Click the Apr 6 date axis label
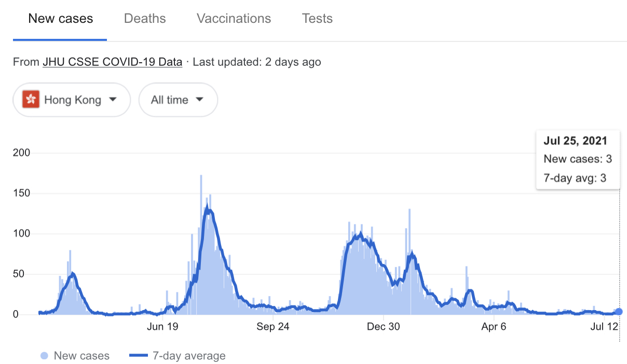The height and width of the screenshot is (364, 627). click(494, 327)
